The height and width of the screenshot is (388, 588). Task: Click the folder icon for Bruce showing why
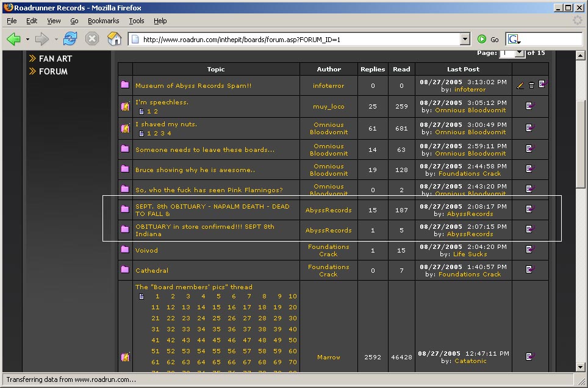(125, 169)
